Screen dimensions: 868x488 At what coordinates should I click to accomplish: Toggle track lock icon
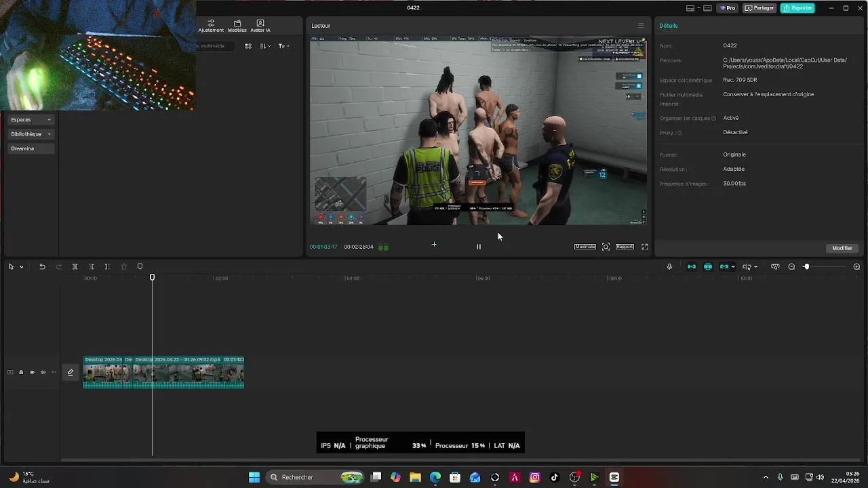[21, 372]
